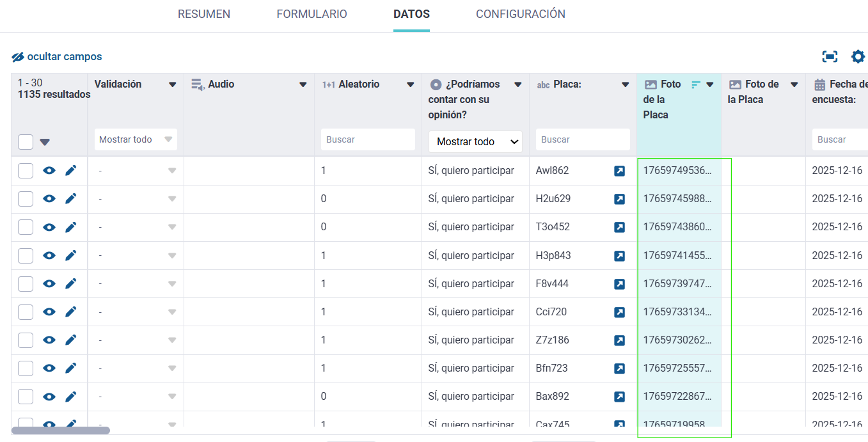The height and width of the screenshot is (442, 868).
Task: Check the select-all checkbox in the header
Action: pyautogui.click(x=26, y=142)
